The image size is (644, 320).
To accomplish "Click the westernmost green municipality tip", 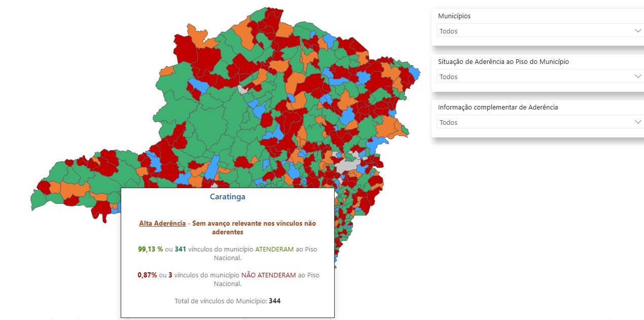I will [x=35, y=202].
